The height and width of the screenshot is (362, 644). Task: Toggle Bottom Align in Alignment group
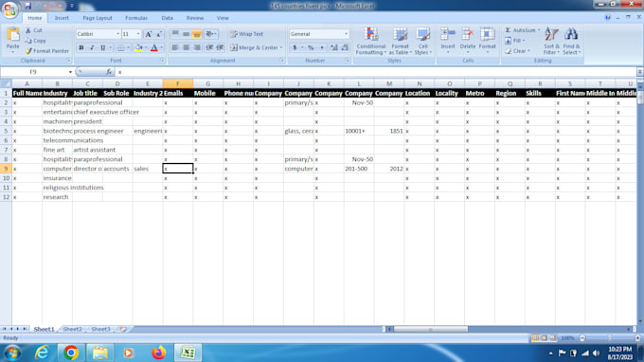pyautogui.click(x=197, y=34)
